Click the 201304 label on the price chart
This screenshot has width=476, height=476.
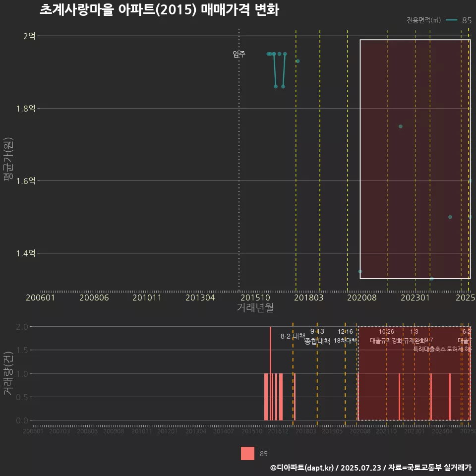(200, 297)
